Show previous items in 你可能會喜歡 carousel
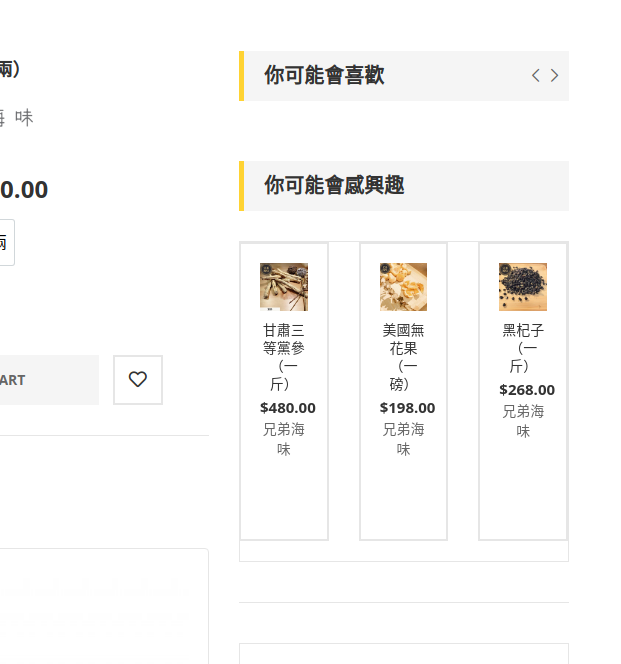Screen dimensions: 621x664 click(x=536, y=76)
